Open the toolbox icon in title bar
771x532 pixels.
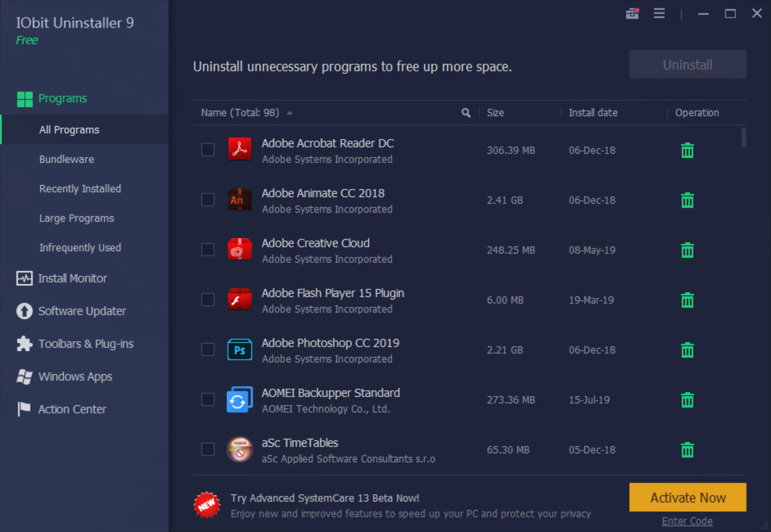[x=632, y=14]
